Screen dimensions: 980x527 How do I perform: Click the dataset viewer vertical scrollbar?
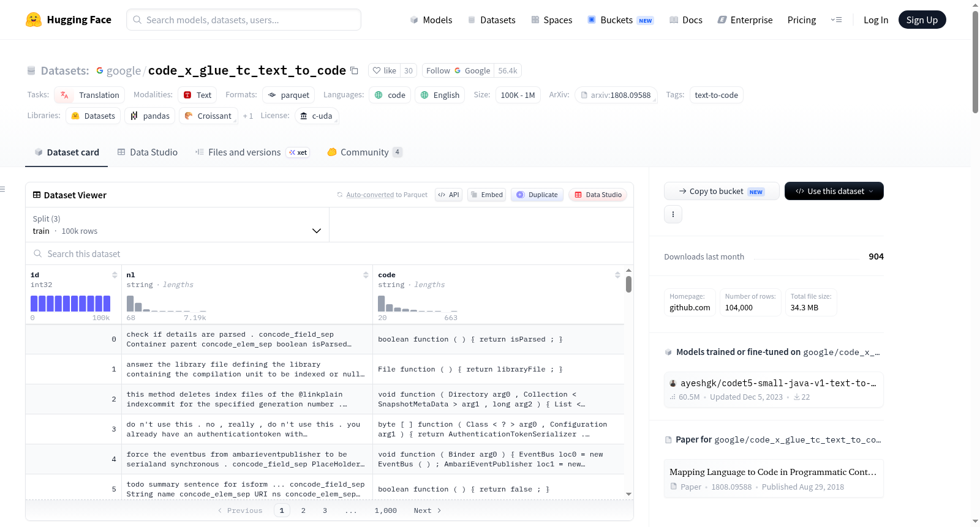[x=628, y=284]
